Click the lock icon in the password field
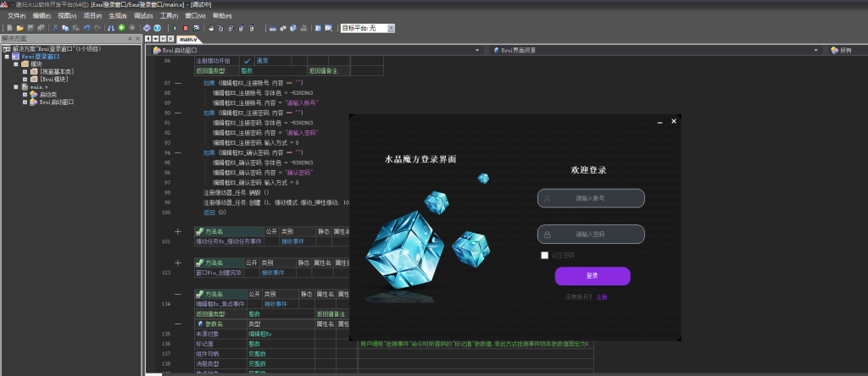Screen dimensions: 868x376 click(547, 235)
